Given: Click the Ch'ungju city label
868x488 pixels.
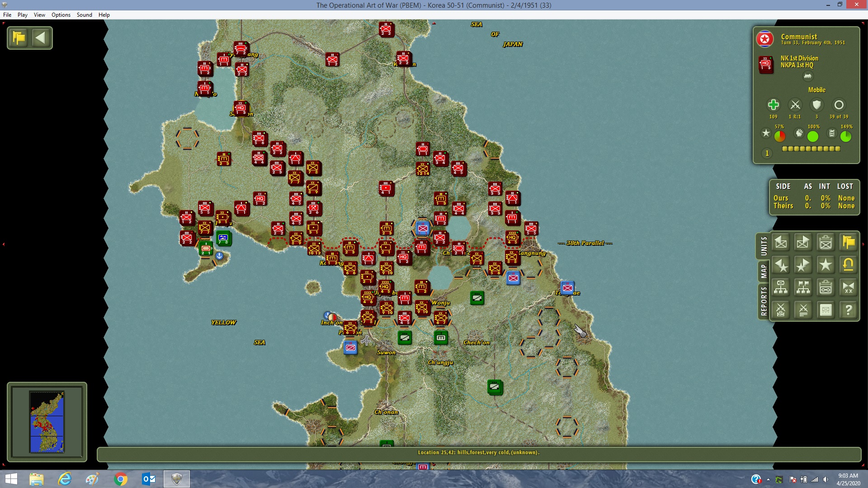Looking at the screenshot, I should point(440,362).
